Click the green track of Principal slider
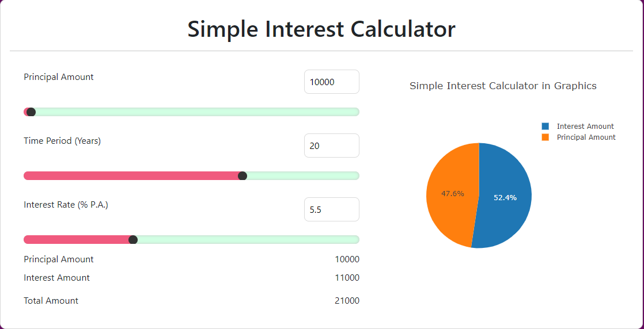Screen dimensions: 644x329 pyautogui.click(x=197, y=112)
